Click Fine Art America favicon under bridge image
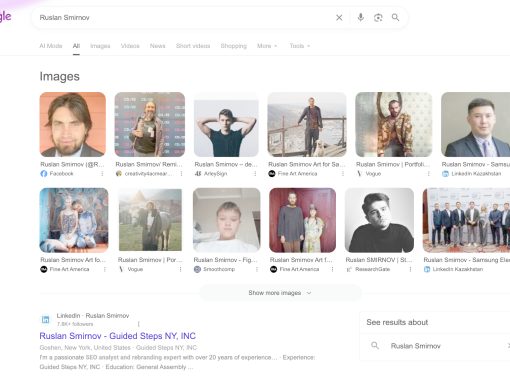510x382 pixels. (x=272, y=174)
